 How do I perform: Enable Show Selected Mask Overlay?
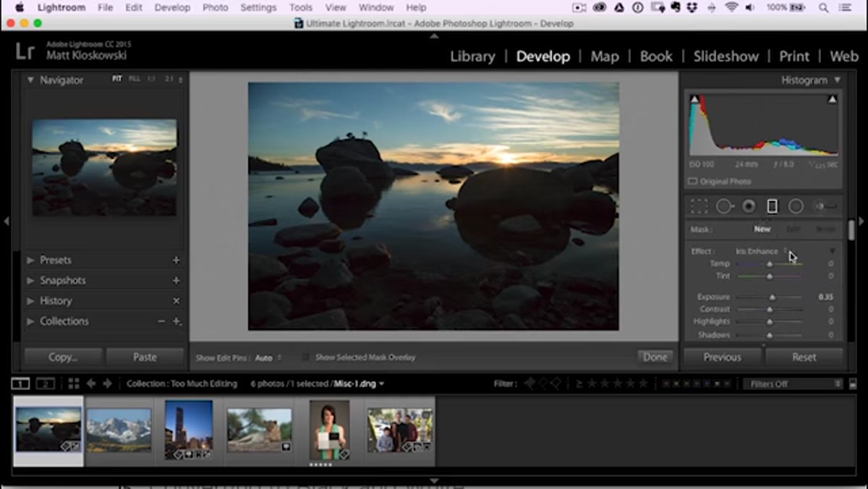306,357
